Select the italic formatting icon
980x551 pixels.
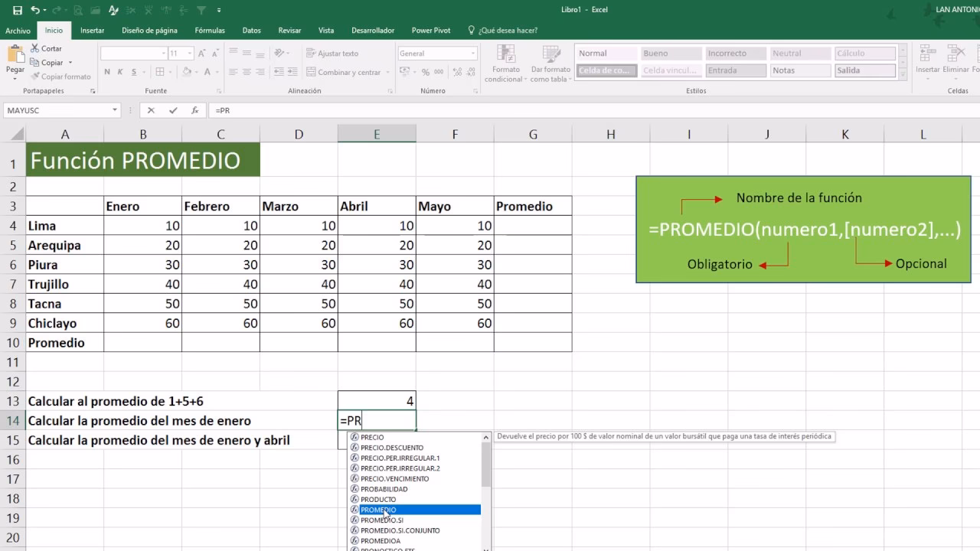point(120,72)
